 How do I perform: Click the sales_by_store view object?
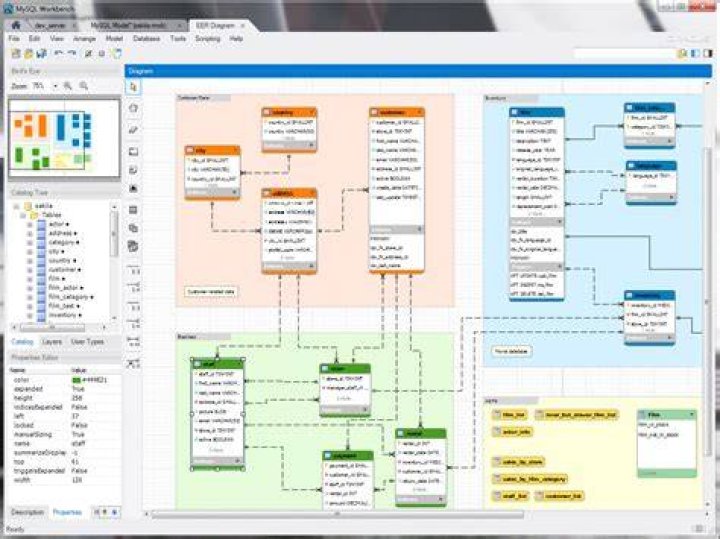click(x=518, y=462)
